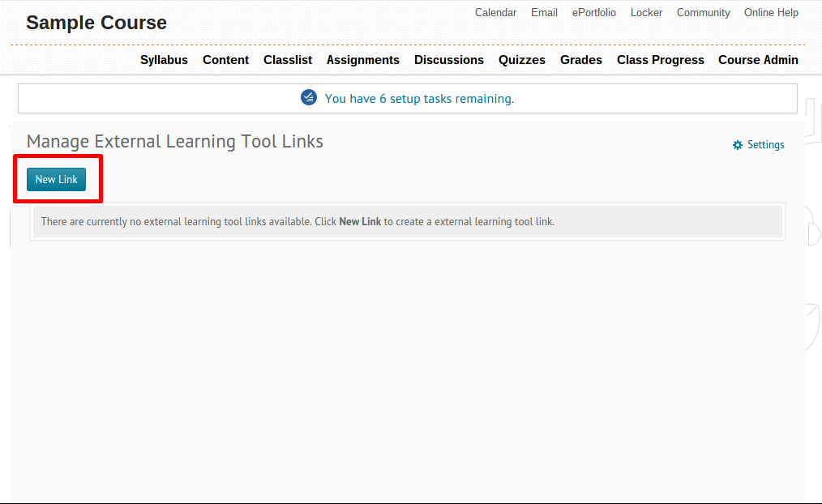
Task: Go to Quizzes
Action: [x=521, y=60]
